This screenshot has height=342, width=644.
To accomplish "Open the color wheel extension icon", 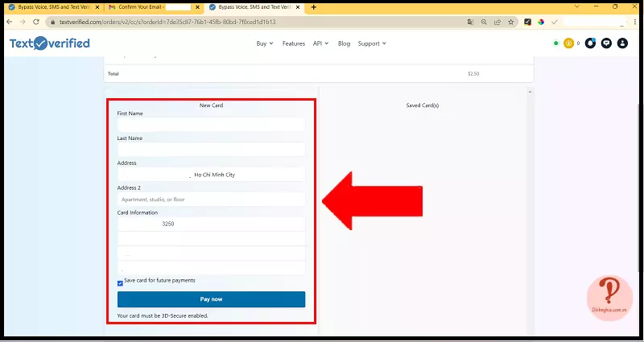I will (x=541, y=23).
